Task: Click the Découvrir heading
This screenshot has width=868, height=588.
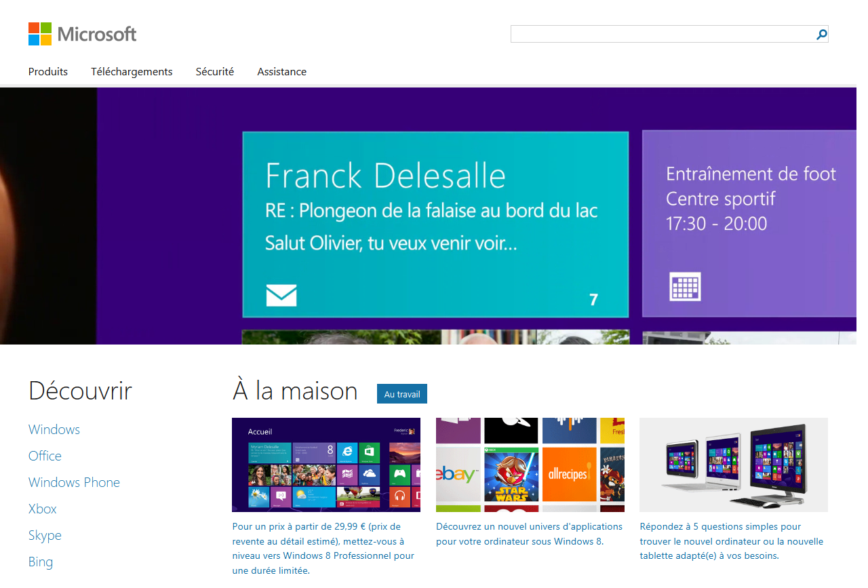Action: point(80,391)
